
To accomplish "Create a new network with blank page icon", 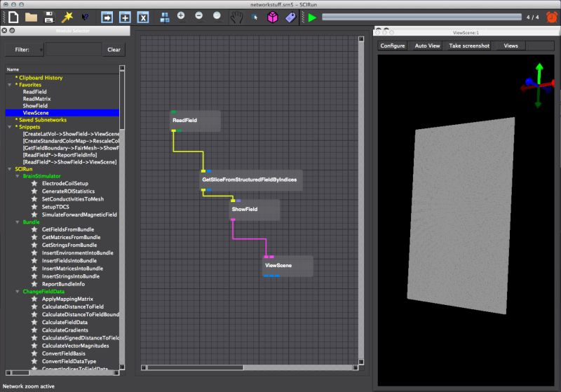I will tap(13, 17).
